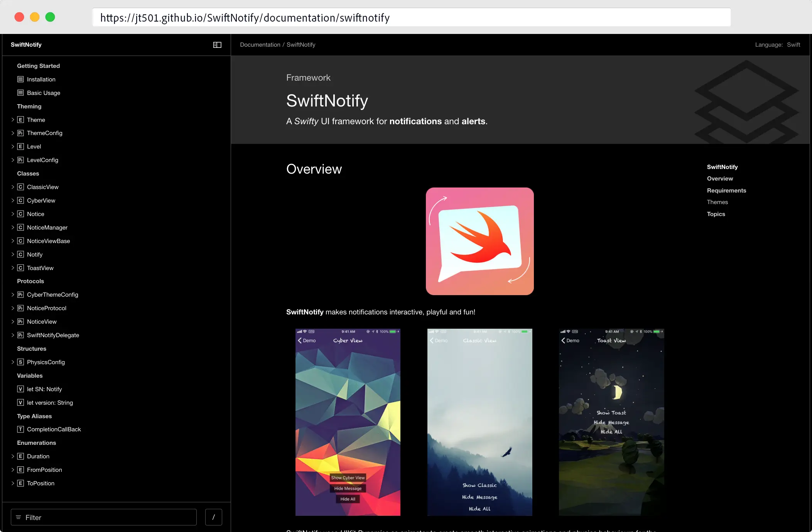The width and height of the screenshot is (812, 532).
Task: Click the enum icon beside Duration
Action: pyautogui.click(x=20, y=456)
